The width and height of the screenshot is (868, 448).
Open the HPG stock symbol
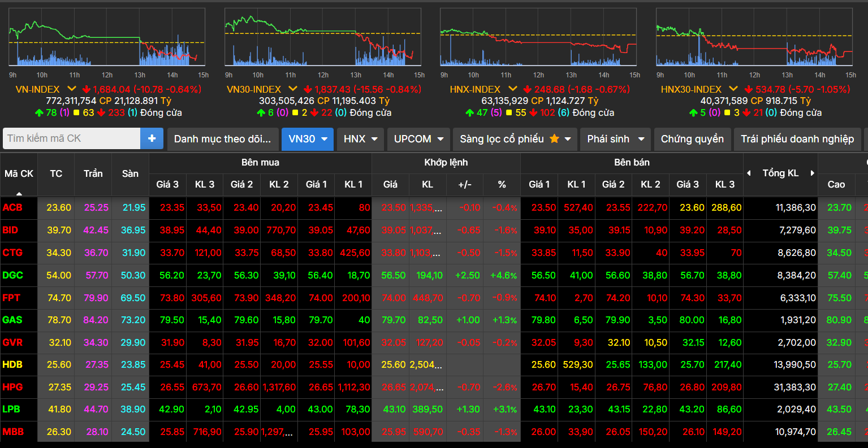(x=12, y=387)
